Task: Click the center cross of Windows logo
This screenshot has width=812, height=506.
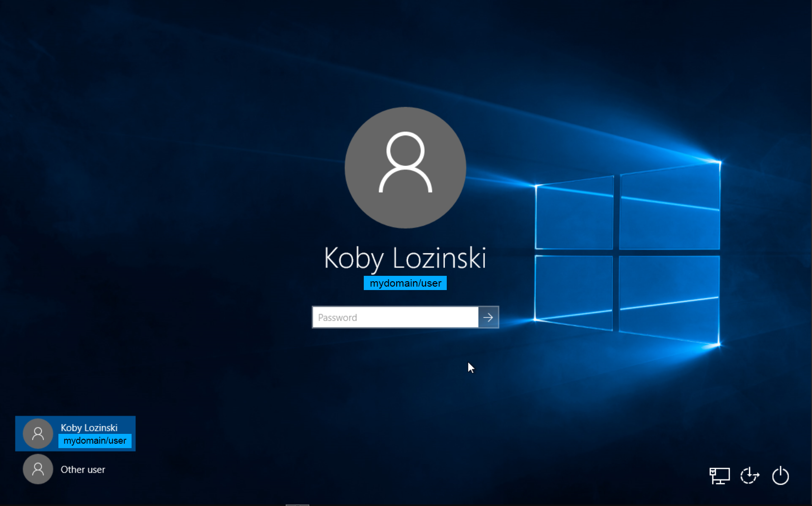Action: coord(616,252)
